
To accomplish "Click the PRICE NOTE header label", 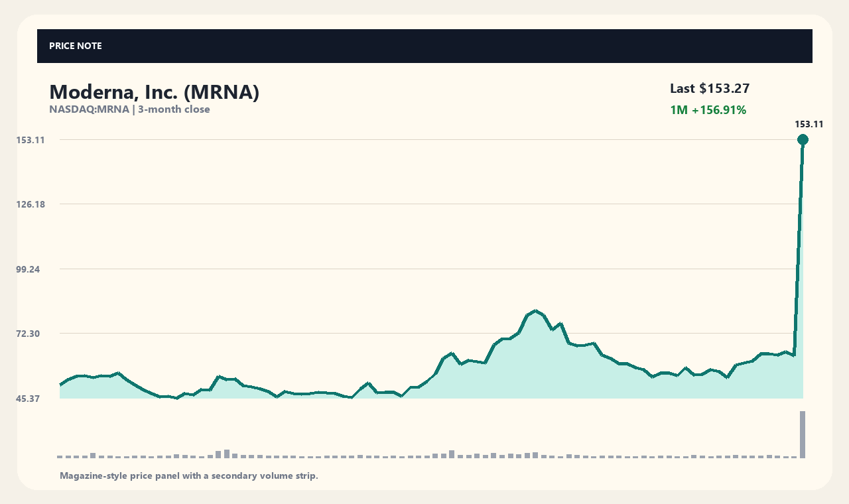I will click(76, 46).
